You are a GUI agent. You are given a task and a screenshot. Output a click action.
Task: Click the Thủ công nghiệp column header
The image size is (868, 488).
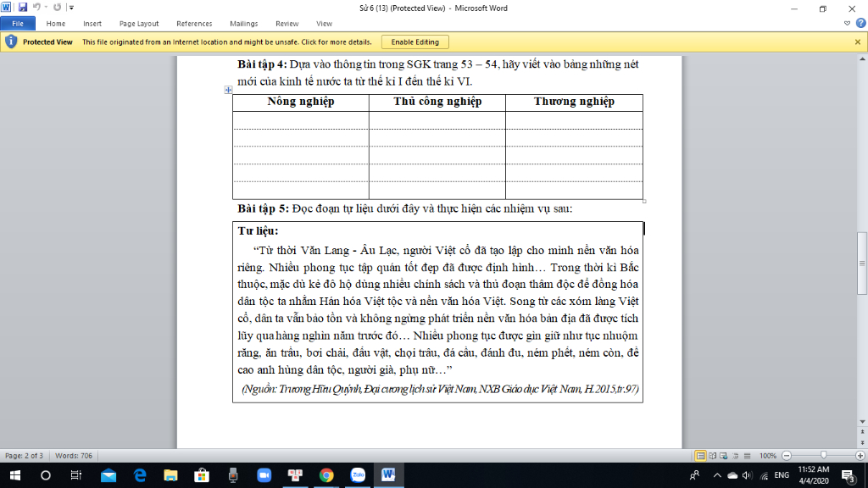tap(437, 102)
